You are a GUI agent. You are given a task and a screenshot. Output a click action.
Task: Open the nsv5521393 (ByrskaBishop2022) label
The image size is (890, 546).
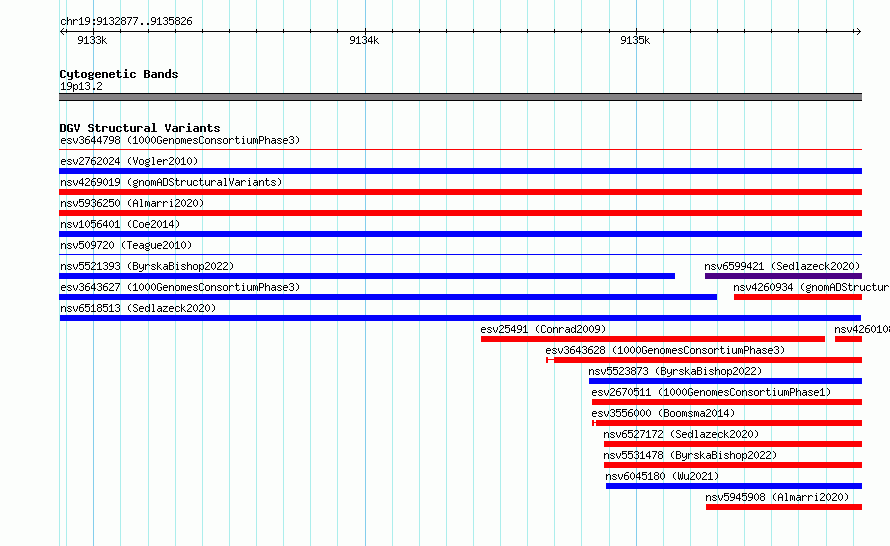(147, 266)
